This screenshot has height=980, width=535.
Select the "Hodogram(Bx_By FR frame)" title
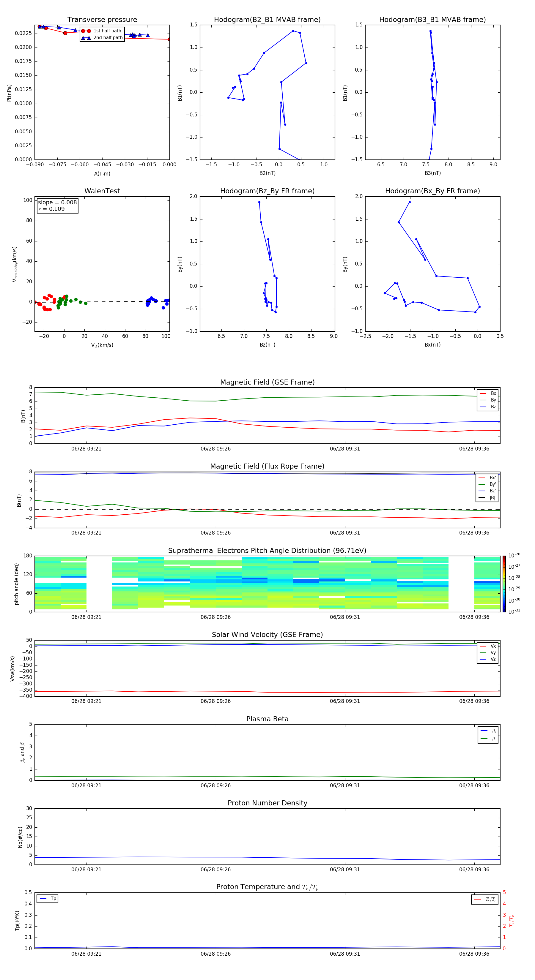click(x=432, y=191)
